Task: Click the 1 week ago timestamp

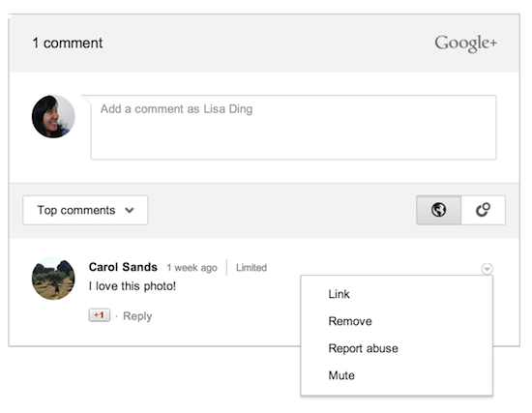Action: coord(192,268)
